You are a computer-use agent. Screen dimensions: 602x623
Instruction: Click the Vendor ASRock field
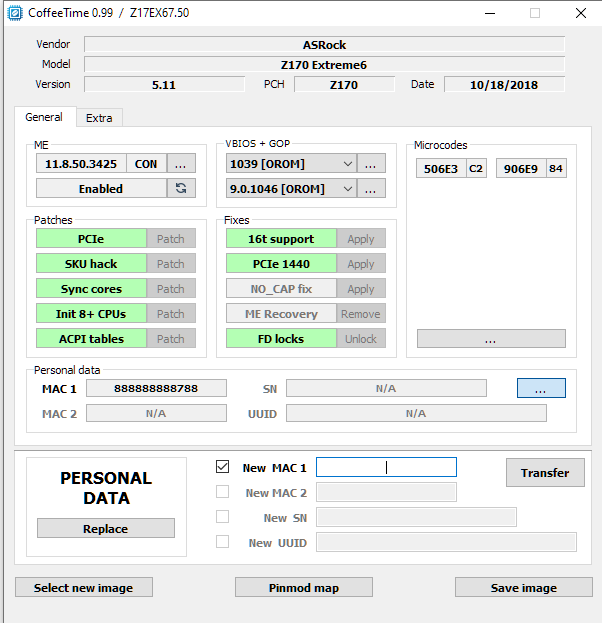point(324,44)
